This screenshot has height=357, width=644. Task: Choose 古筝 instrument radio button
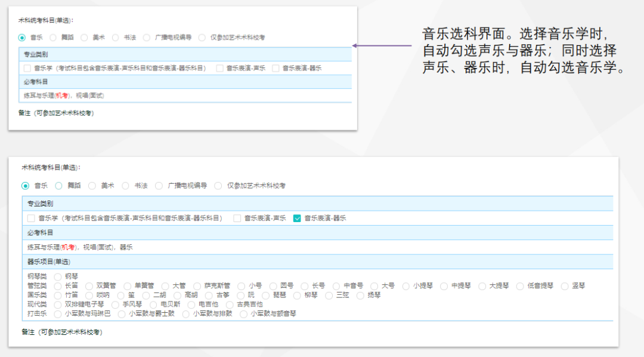[209, 296]
